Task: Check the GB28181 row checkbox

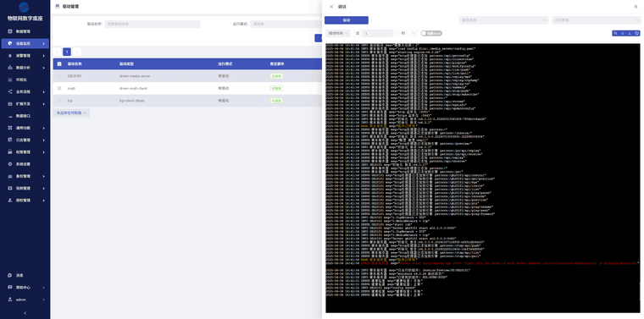Action: click(59, 76)
